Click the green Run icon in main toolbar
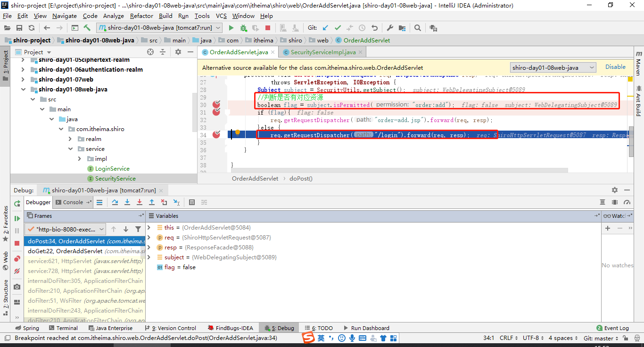The image size is (644, 347). pos(231,28)
